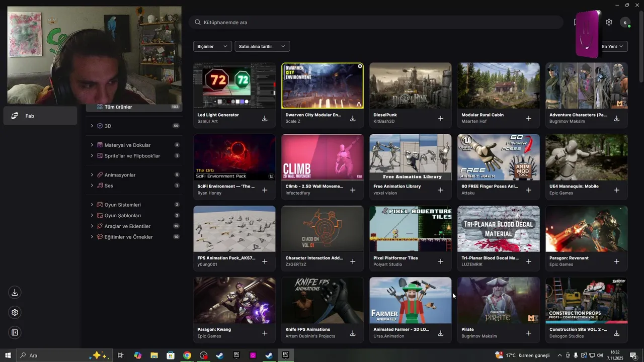Image resolution: width=644 pixels, height=362 pixels.
Task: Click plus icon on Pirate card
Action: [x=529, y=333]
